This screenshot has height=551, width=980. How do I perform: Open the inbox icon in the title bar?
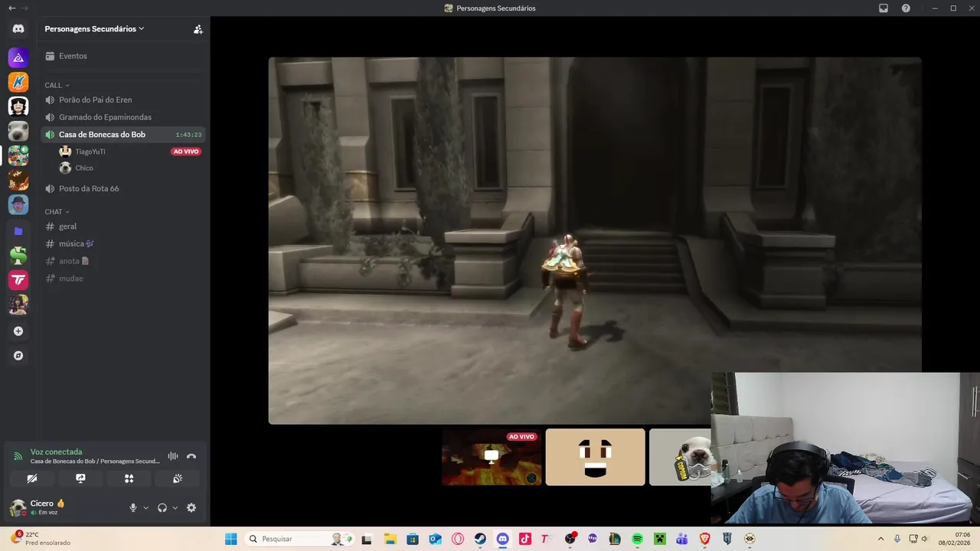(884, 8)
